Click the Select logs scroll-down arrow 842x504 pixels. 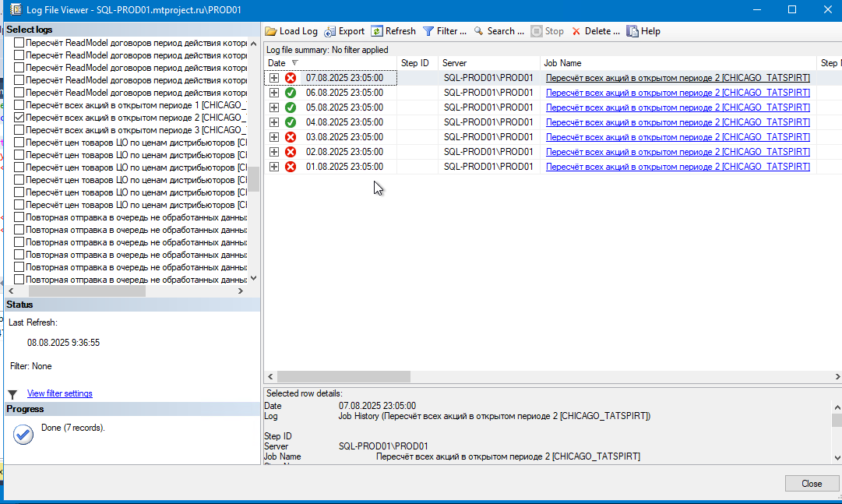253,278
